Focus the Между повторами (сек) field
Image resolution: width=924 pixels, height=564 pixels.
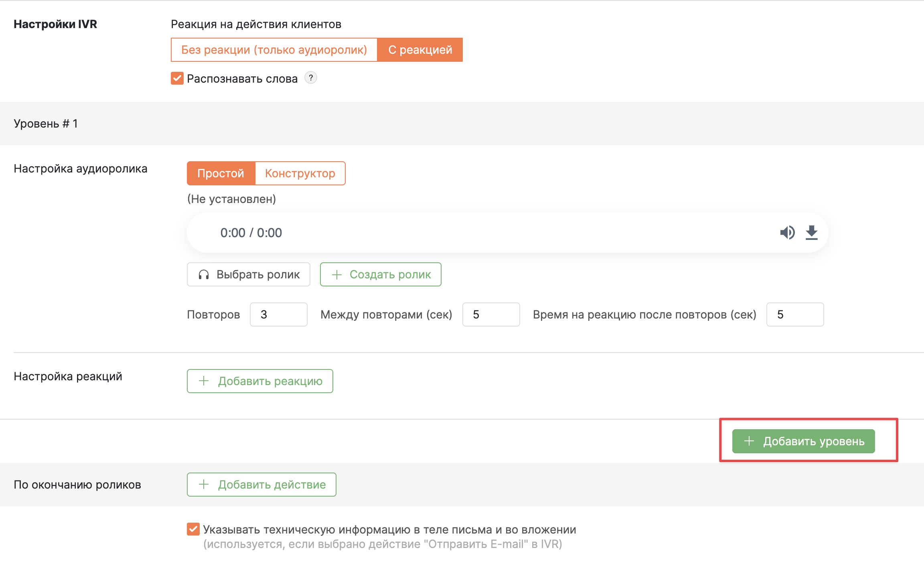tap(491, 314)
